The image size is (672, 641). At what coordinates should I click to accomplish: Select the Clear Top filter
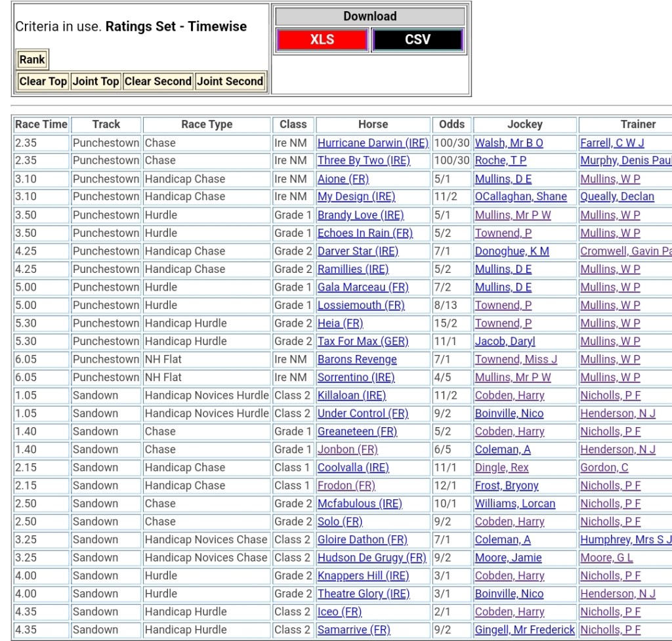[x=43, y=81]
